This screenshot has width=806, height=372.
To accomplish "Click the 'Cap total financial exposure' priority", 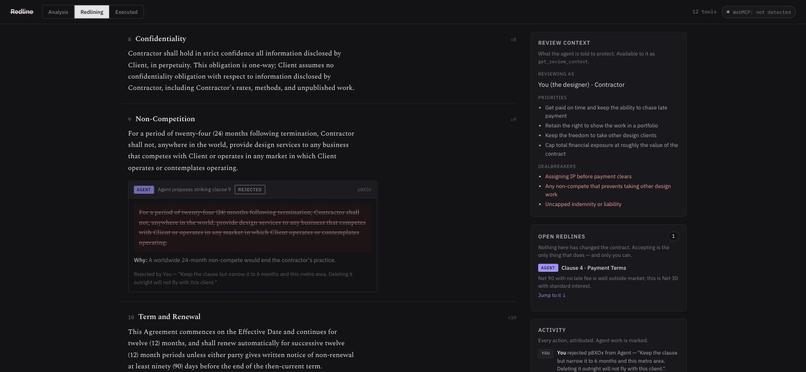I will 611,149.
